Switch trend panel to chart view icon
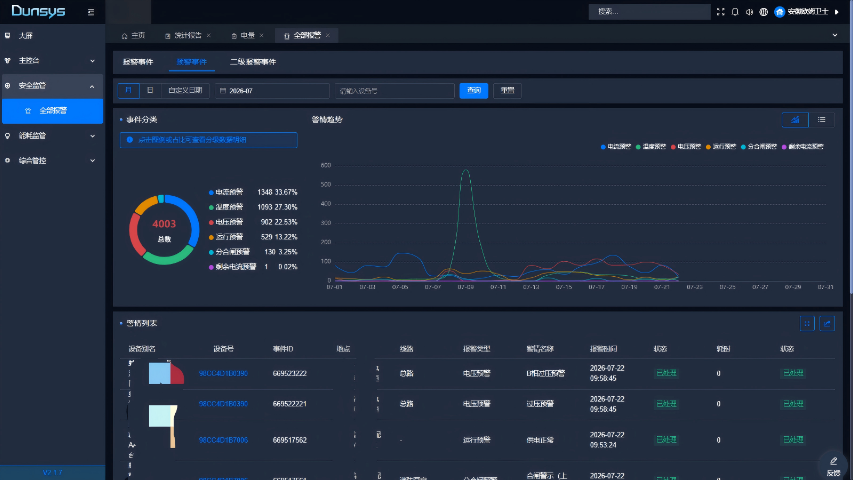This screenshot has height=480, width=853. [x=795, y=120]
